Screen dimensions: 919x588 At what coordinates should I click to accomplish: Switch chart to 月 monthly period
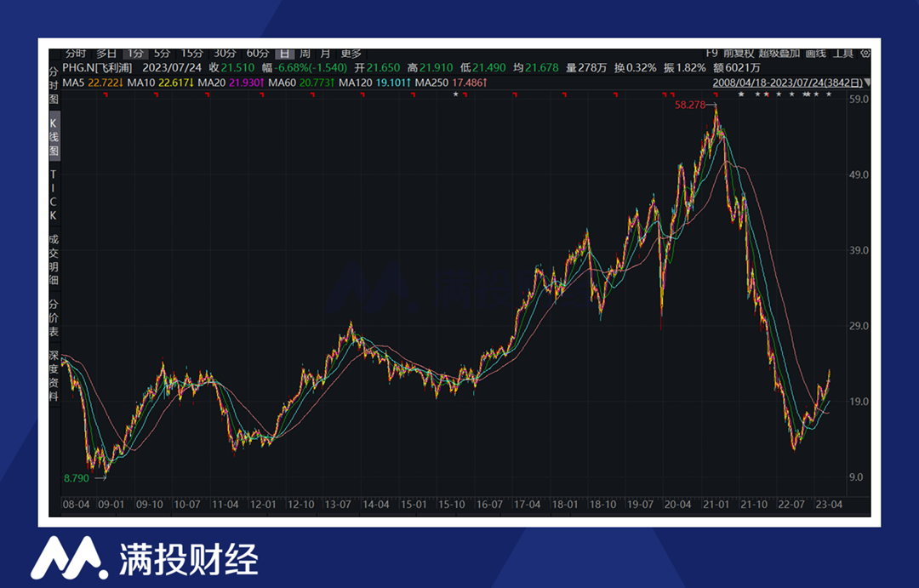click(325, 54)
